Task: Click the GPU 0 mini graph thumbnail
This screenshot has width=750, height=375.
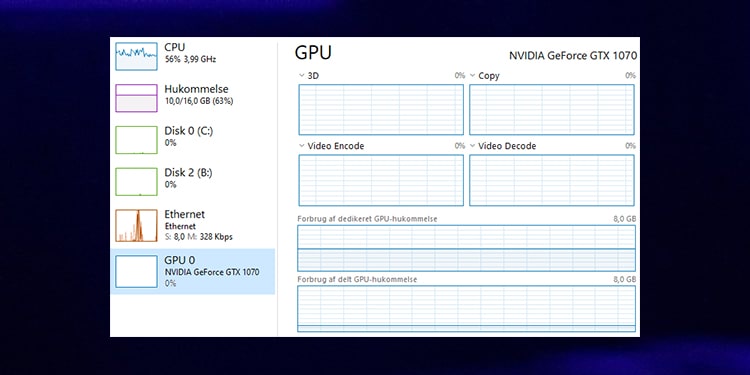Action: pyautogui.click(x=136, y=271)
